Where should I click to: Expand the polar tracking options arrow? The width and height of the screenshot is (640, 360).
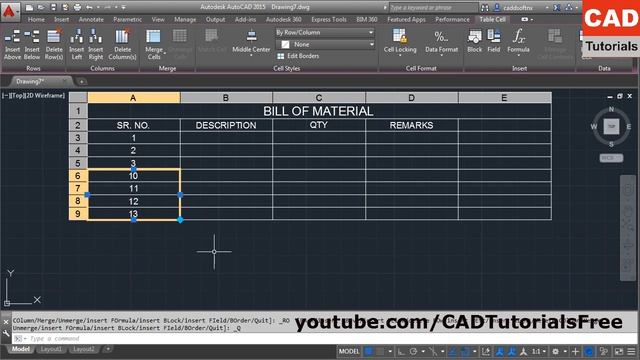point(423,351)
